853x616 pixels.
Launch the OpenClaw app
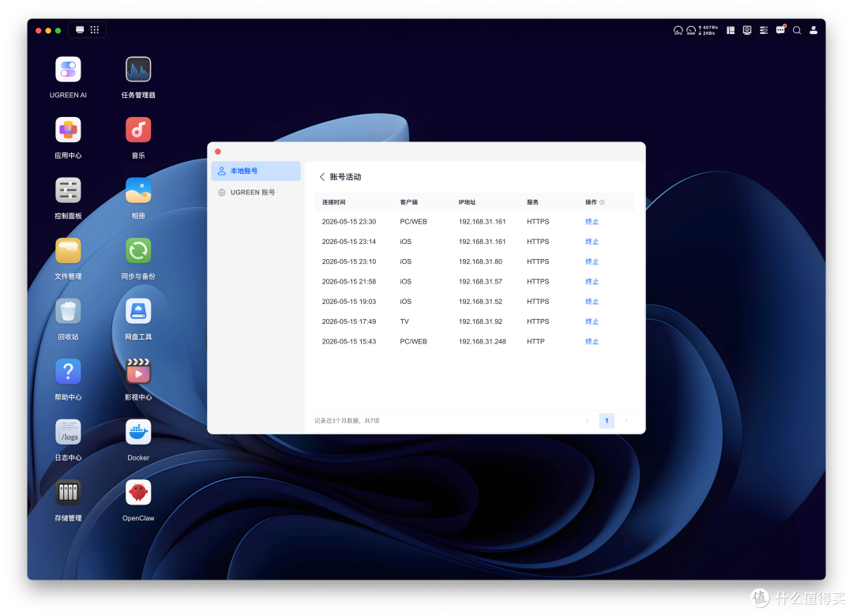[138, 493]
